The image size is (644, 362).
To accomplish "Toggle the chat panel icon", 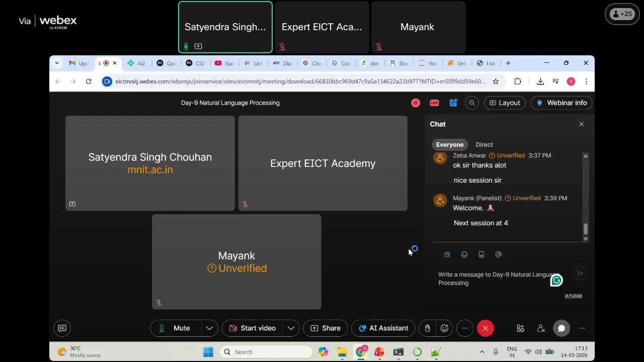I will click(561, 328).
